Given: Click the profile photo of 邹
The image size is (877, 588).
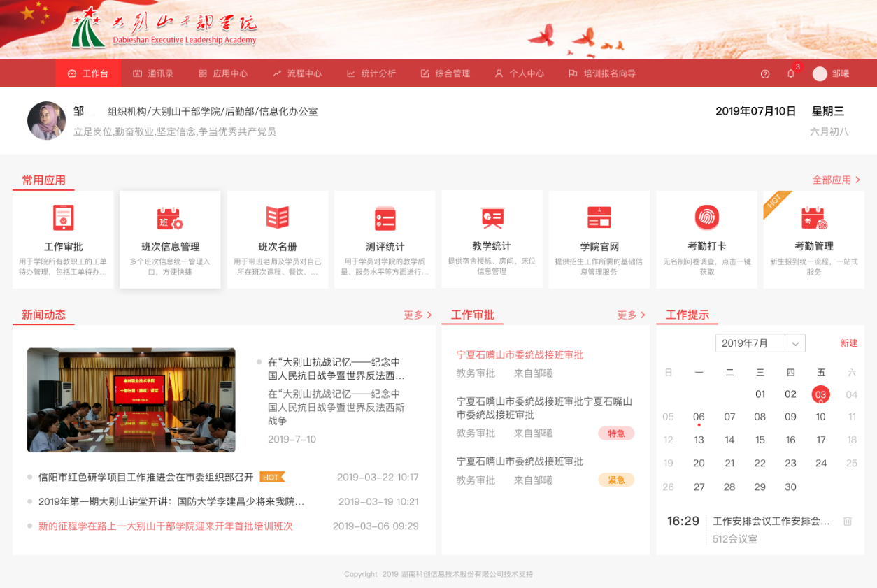Looking at the screenshot, I should (46, 120).
